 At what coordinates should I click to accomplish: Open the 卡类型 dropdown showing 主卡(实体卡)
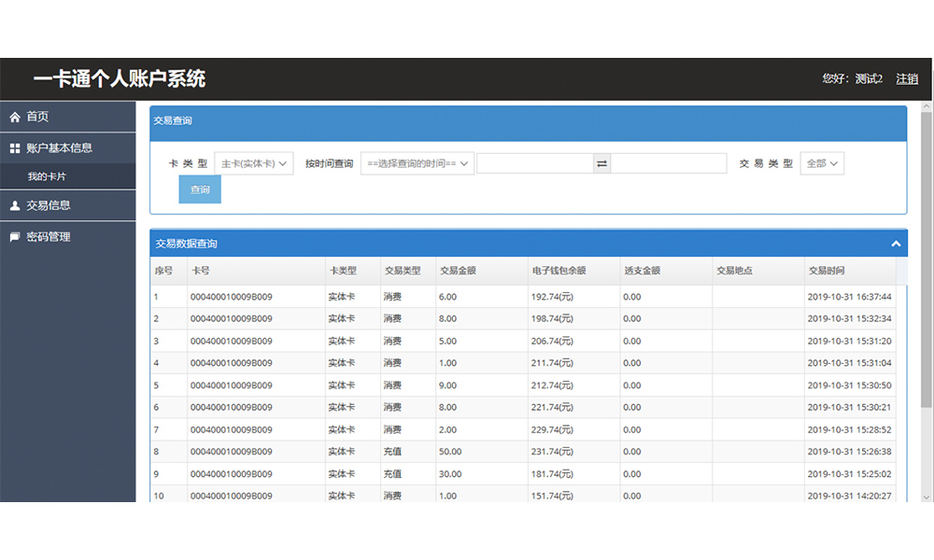pos(254,163)
